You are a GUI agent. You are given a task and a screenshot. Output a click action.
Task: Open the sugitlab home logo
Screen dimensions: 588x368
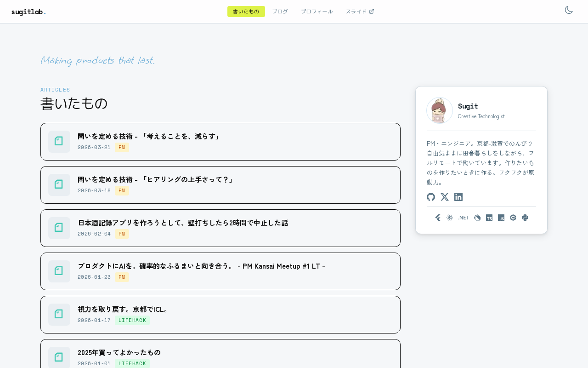pyautogui.click(x=28, y=12)
